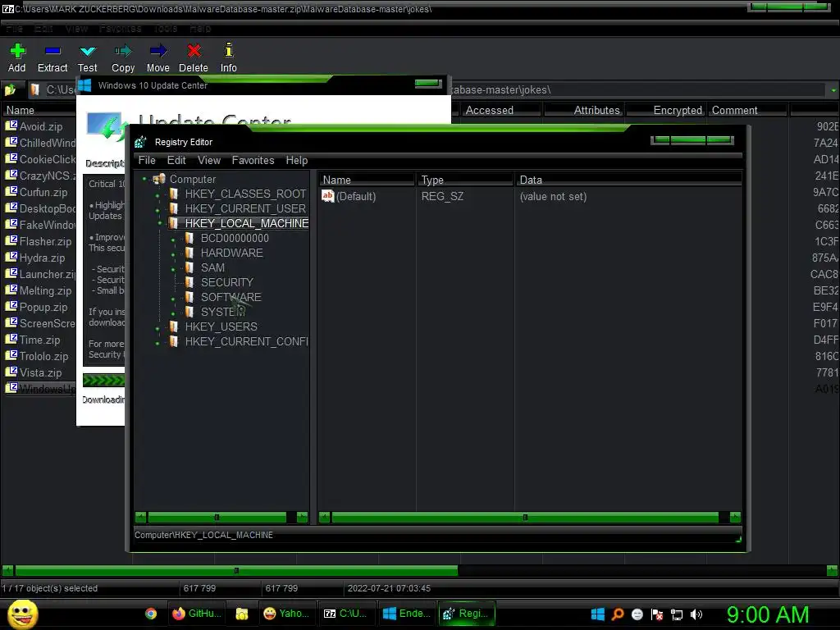Click the (value not set) data cell
Image resolution: width=840 pixels, height=630 pixels.
pos(553,197)
